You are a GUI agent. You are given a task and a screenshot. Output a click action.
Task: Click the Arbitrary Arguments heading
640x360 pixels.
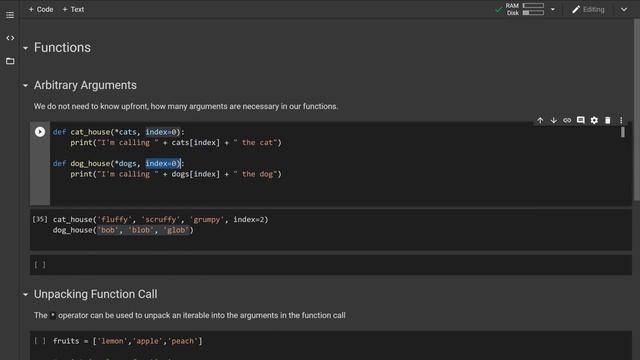[85, 85]
